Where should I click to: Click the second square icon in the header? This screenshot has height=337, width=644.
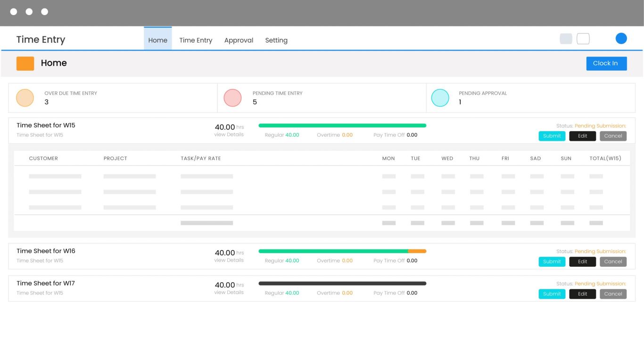(583, 38)
